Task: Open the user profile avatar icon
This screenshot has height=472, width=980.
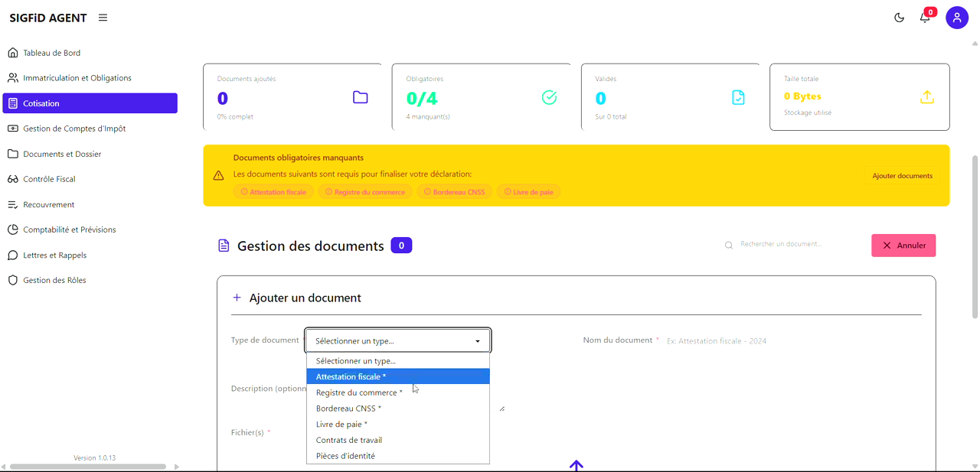Action: coord(957,17)
